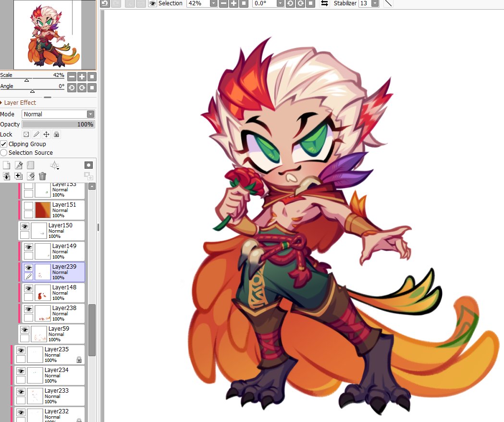Screen dimensions: 504x422
Task: Add a layer mask with circle-in-square icon
Action: [88, 165]
